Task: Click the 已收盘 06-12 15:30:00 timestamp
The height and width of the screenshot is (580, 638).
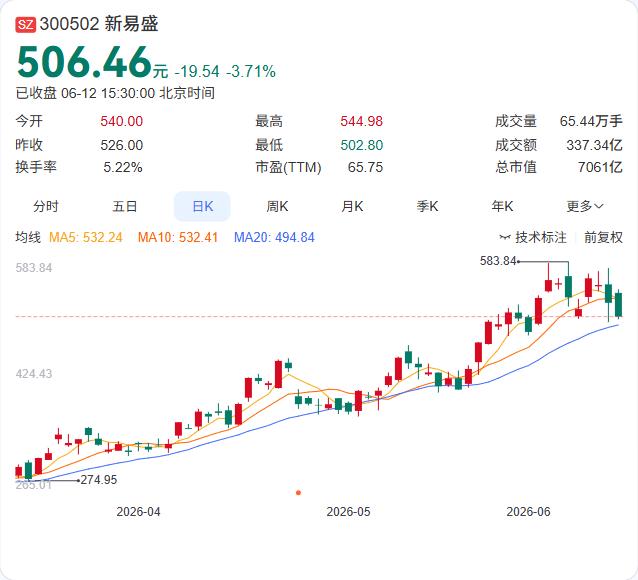Action: pyautogui.click(x=115, y=93)
